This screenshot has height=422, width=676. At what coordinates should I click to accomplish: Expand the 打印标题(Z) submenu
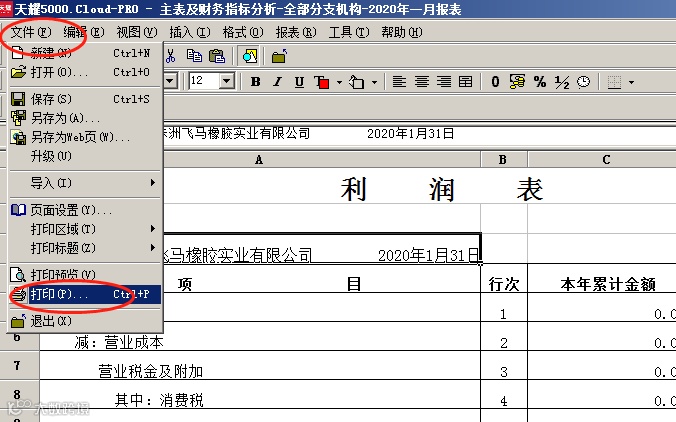pyautogui.click(x=85, y=248)
